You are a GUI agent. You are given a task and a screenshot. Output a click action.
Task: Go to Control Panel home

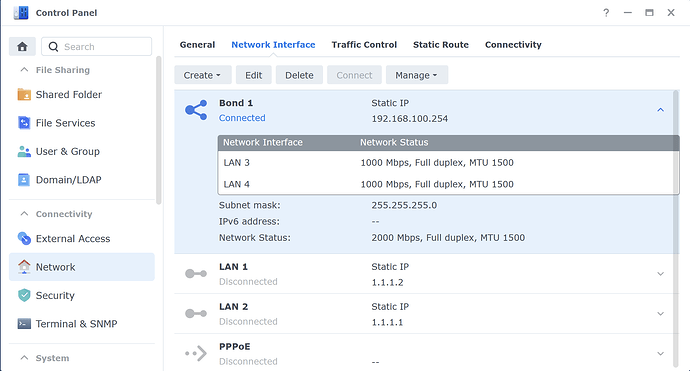click(22, 47)
